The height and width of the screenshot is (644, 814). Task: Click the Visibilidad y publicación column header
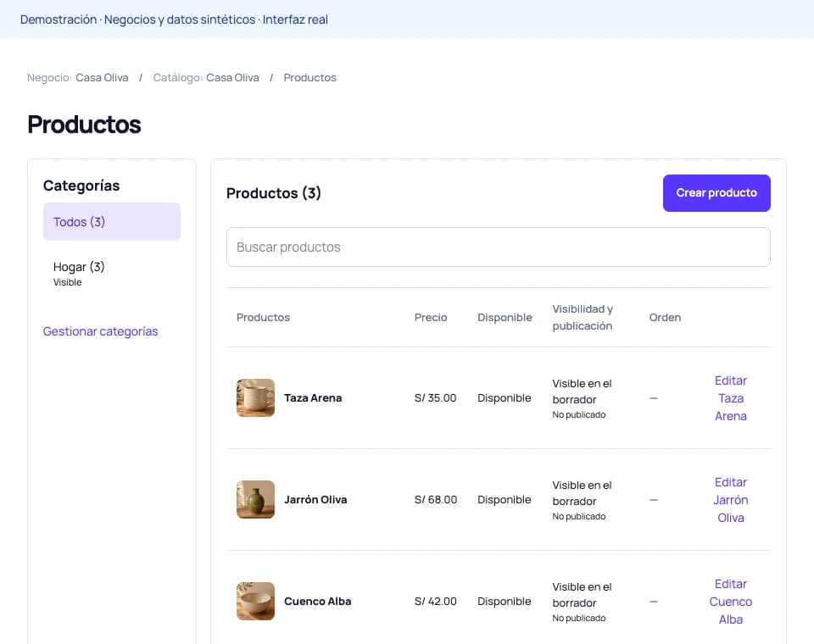point(583,317)
